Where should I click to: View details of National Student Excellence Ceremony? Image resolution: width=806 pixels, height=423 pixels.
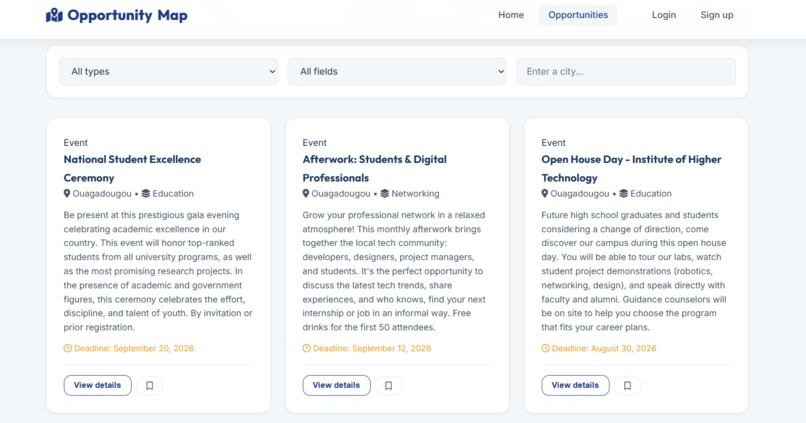point(98,385)
